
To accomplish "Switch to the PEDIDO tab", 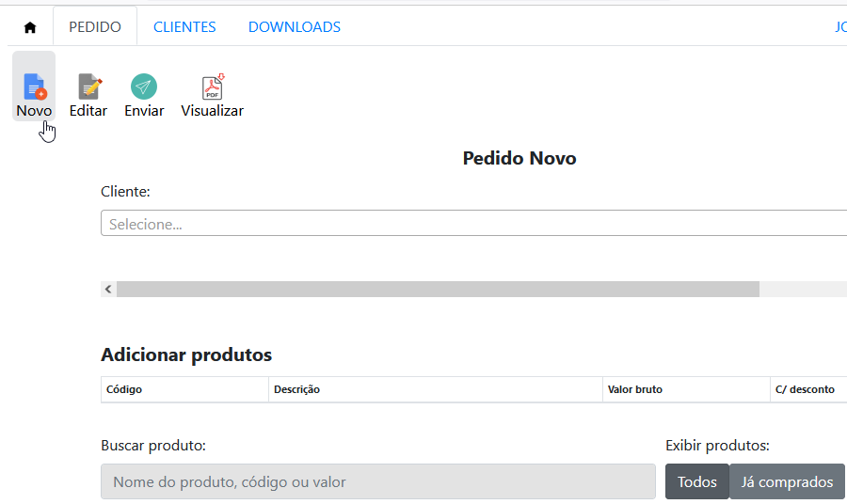I will point(95,27).
